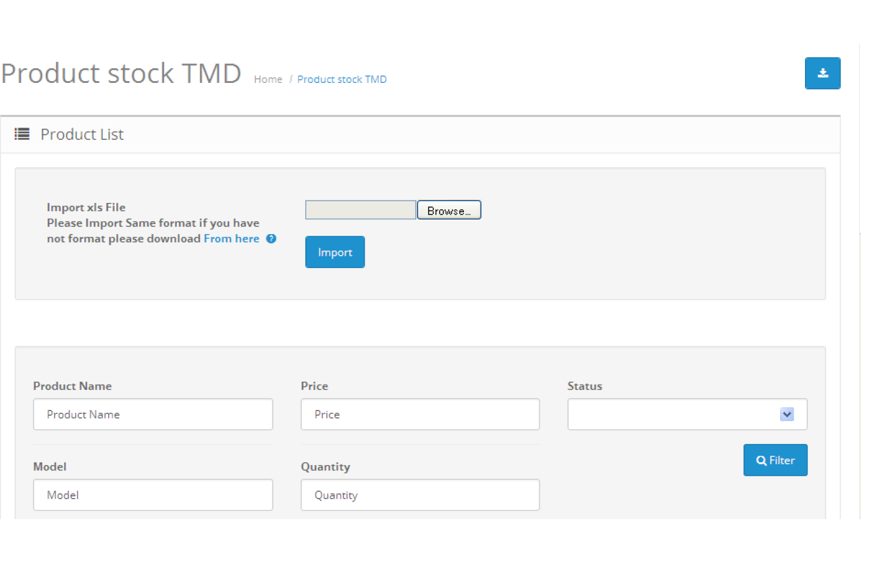The width and height of the screenshot is (882, 588).
Task: Click the file path text box
Action: (360, 210)
